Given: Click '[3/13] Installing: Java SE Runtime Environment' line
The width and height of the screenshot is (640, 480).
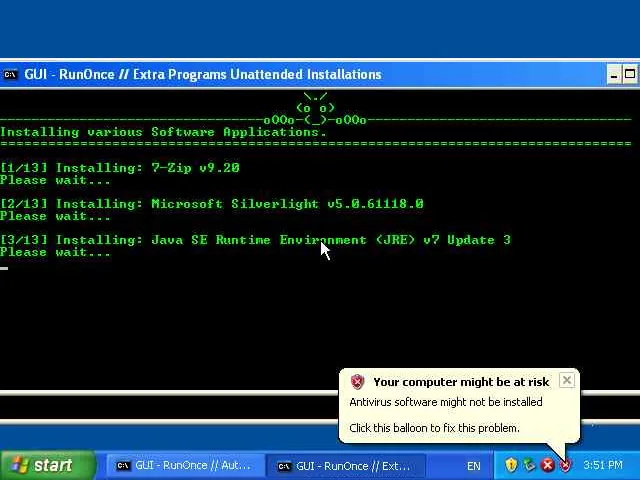Looking at the screenshot, I should tap(256, 240).
